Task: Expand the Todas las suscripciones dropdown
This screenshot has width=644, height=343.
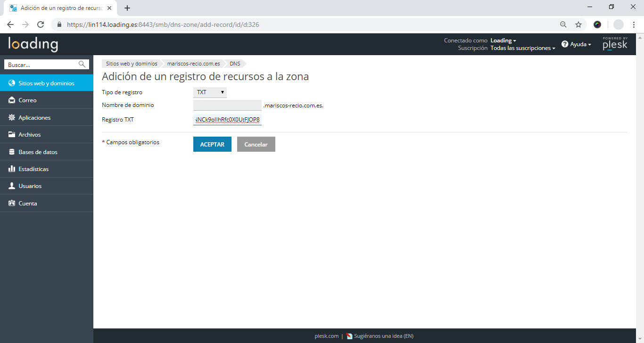Action: (522, 48)
